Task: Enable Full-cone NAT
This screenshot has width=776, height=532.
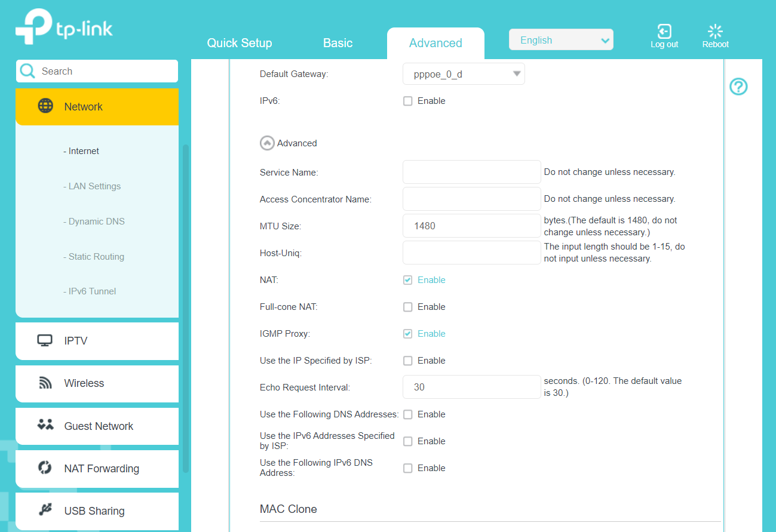Action: point(408,306)
